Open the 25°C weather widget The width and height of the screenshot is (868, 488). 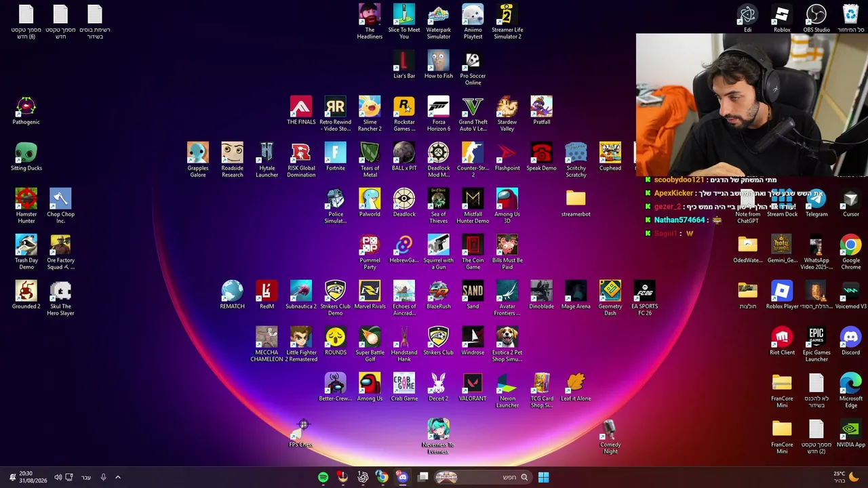coord(847,477)
